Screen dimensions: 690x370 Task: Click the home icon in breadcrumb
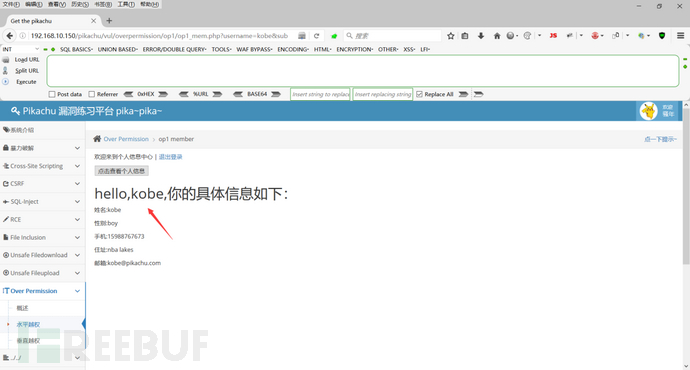(x=97, y=139)
